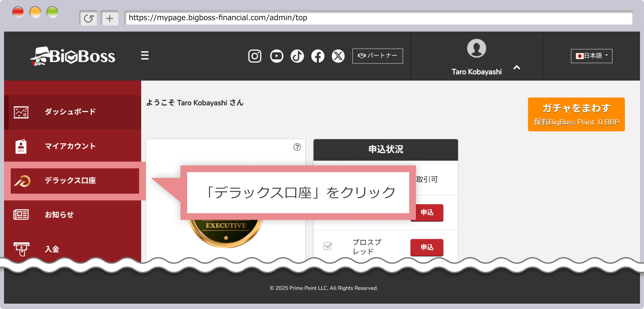Click the browser address bar
The image size is (644, 309).
(378, 18)
